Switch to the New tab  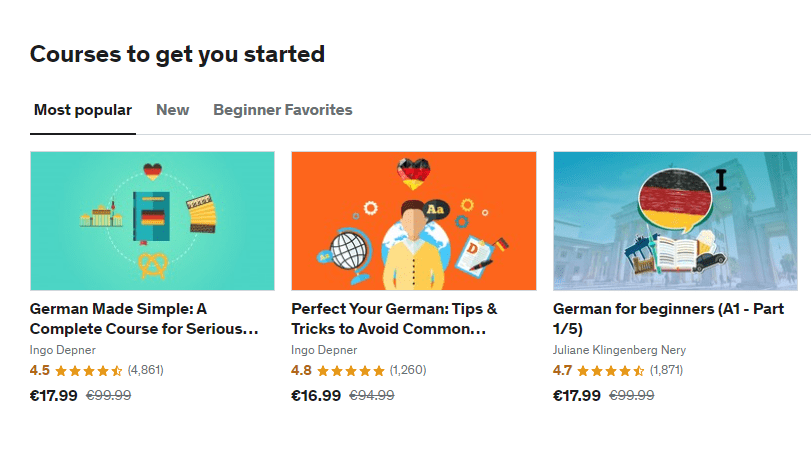click(172, 110)
